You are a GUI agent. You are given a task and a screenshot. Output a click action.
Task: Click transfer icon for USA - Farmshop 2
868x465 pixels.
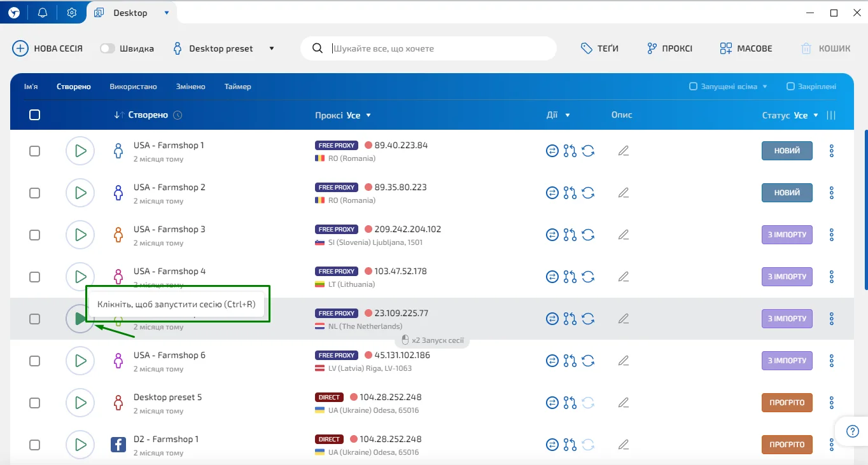tap(552, 193)
